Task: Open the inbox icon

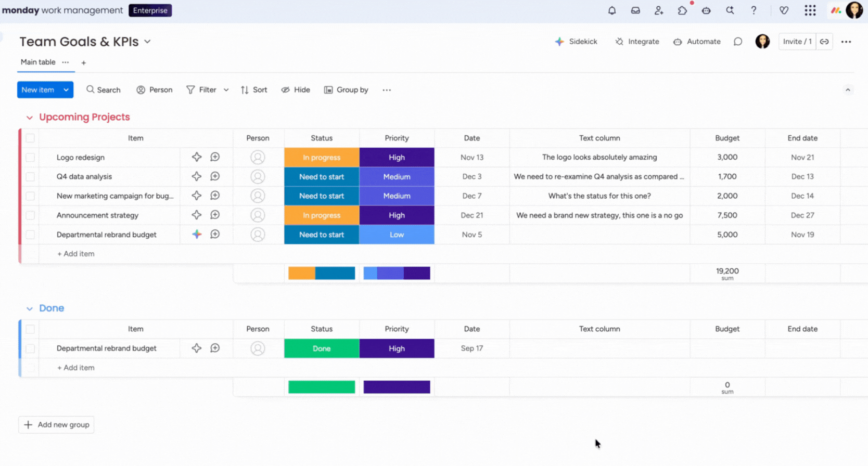Action: point(635,10)
